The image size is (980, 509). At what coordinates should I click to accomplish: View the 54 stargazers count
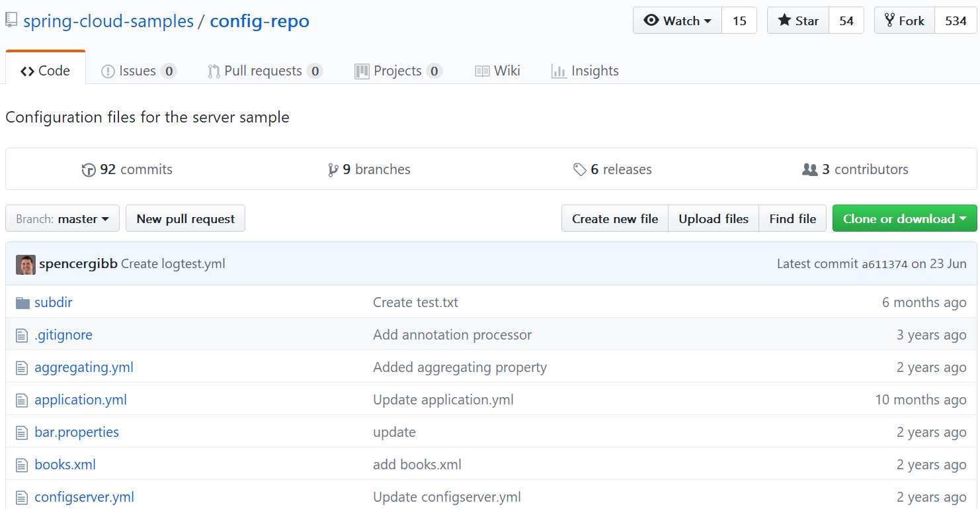[846, 21]
